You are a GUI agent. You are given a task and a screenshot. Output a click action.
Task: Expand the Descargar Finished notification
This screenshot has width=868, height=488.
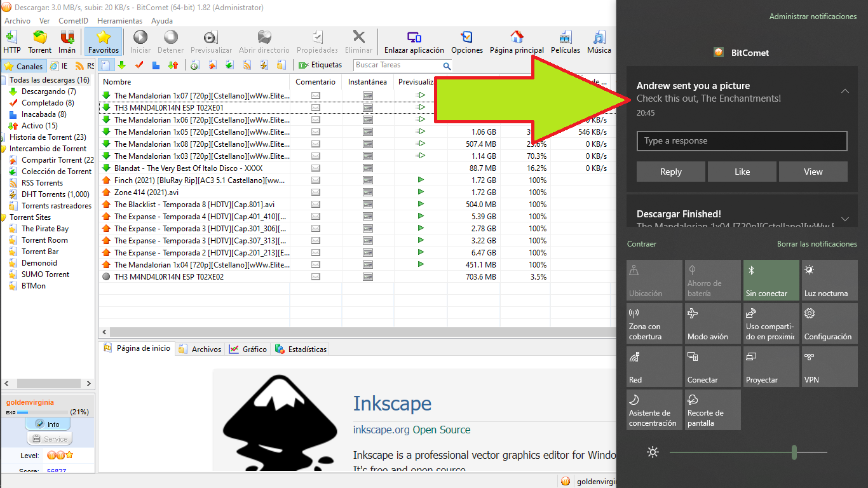coord(844,219)
